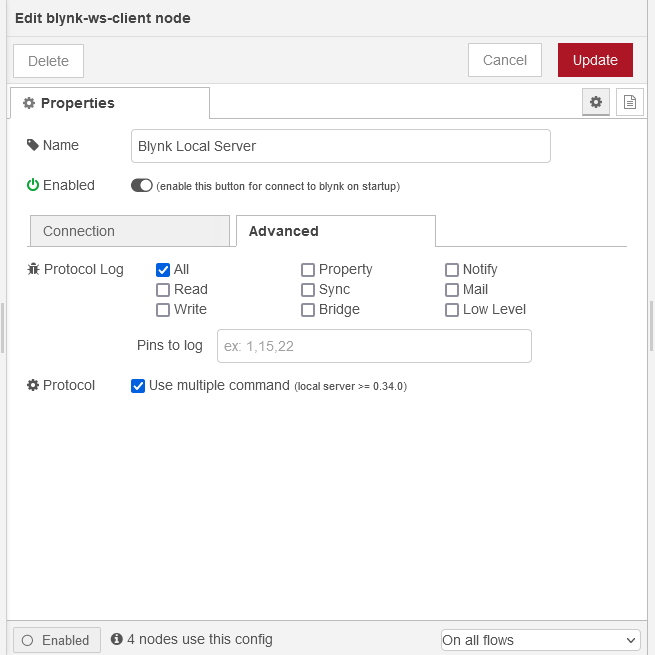Uncheck the All protocol log checkbox
The image size is (655, 655).
coord(162,269)
